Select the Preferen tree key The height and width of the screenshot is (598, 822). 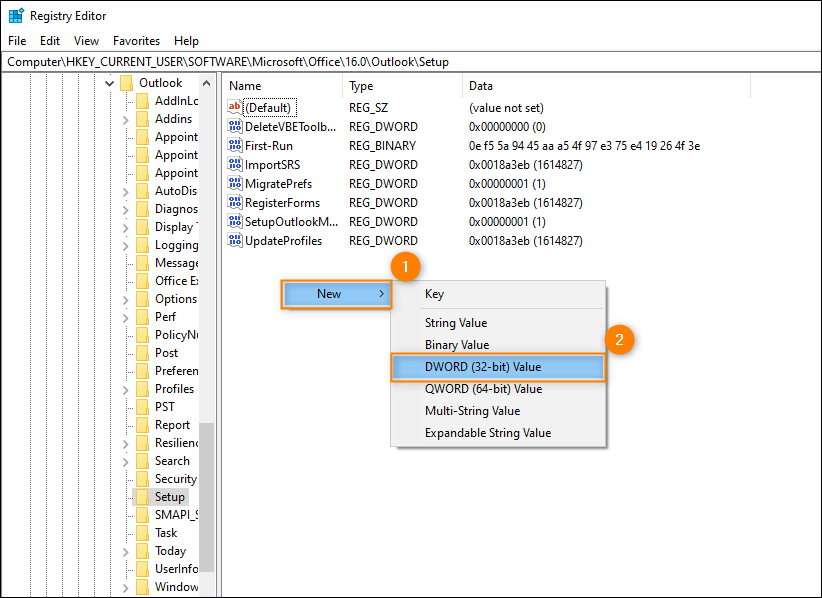[x=177, y=371]
